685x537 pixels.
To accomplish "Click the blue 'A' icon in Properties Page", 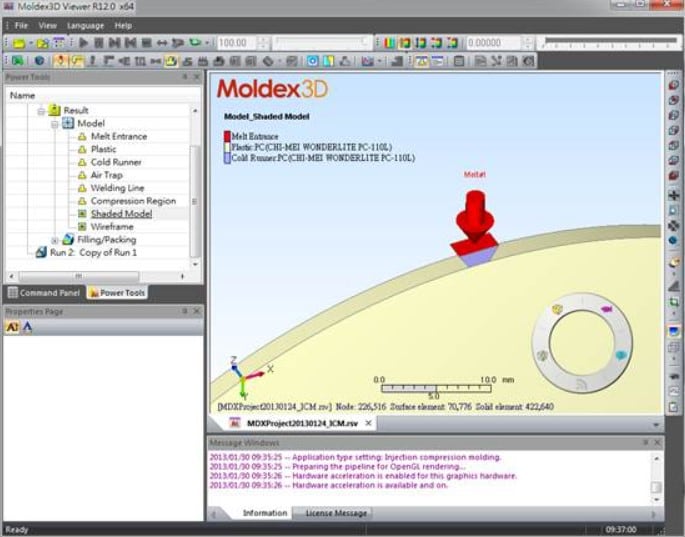I will point(28,327).
